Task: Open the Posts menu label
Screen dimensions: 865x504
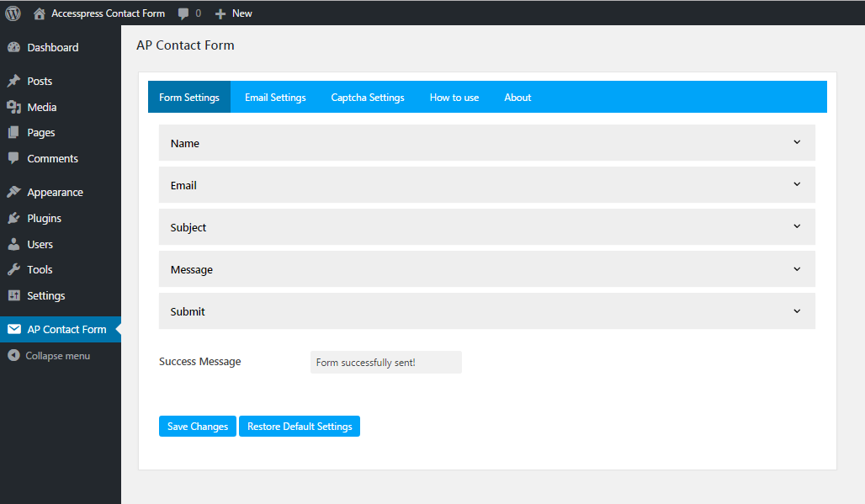Action: click(40, 81)
